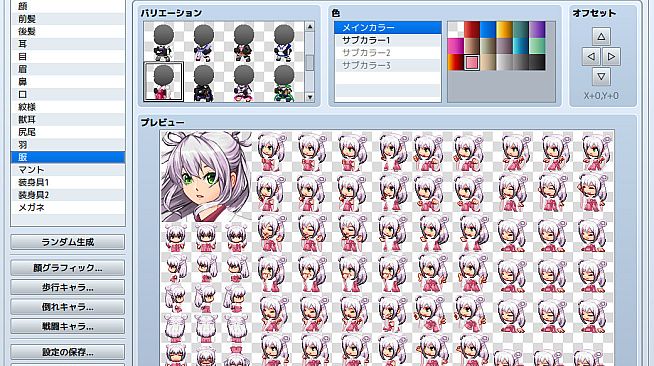Viewport: 654px width, 366px height.
Task: Nudge offset right with the right arrow
Action: pos(611,56)
